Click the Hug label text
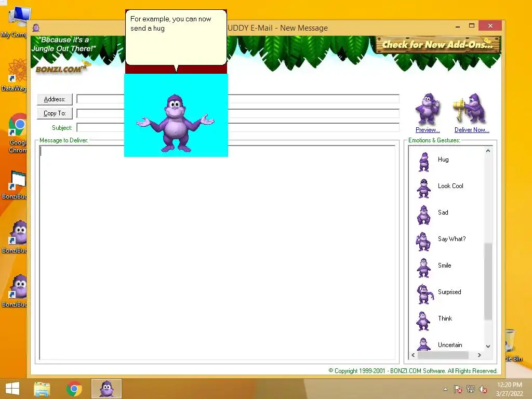 443,159
